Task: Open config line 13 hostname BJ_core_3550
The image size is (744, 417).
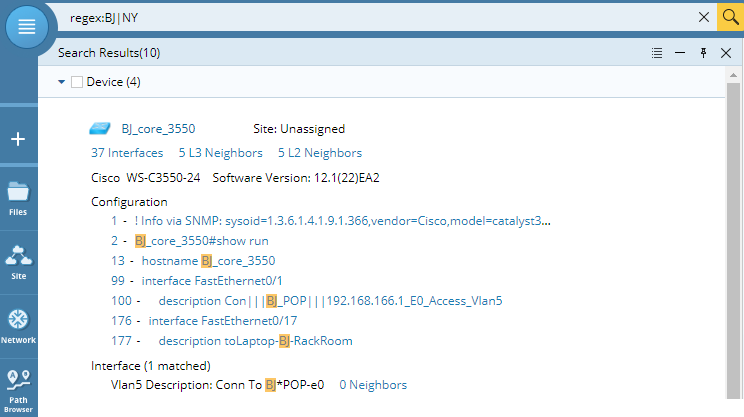Action: tap(208, 261)
